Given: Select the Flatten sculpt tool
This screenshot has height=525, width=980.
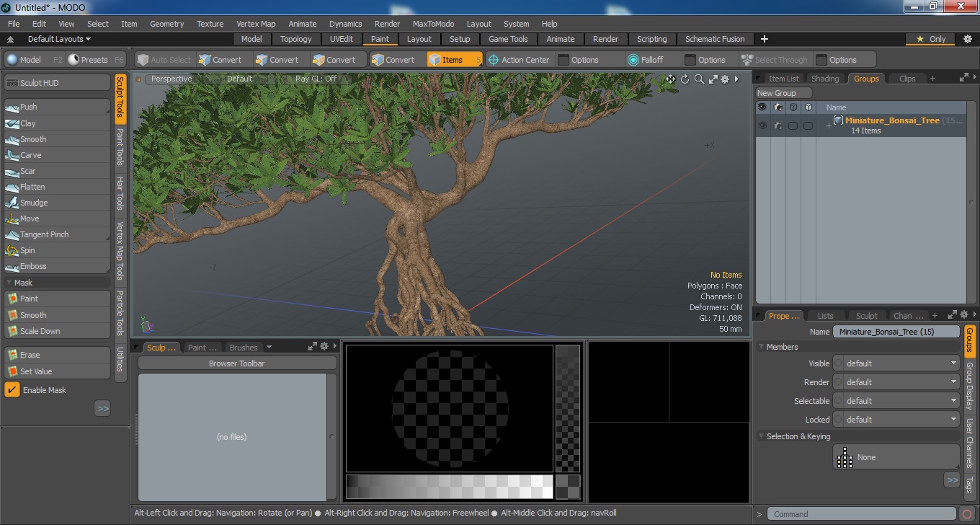Looking at the screenshot, I should [x=57, y=187].
